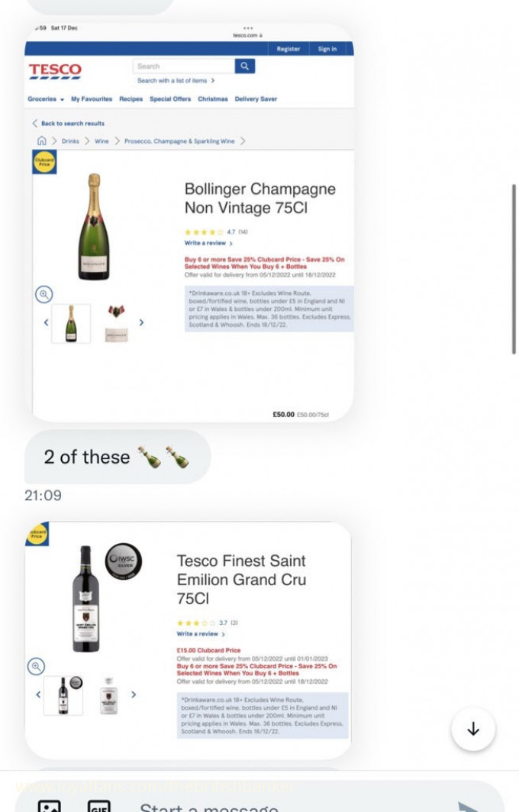Expand 'Search with a list of items'

(176, 81)
